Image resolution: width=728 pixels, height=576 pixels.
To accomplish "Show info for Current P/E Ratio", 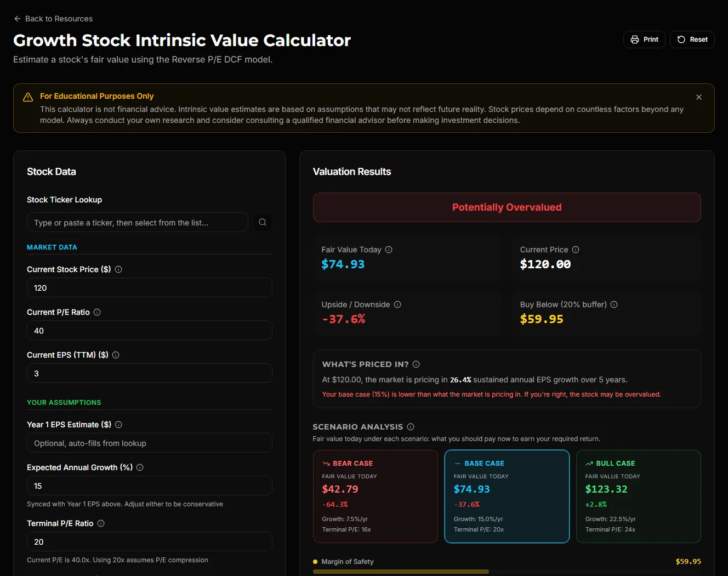I will [x=97, y=312].
